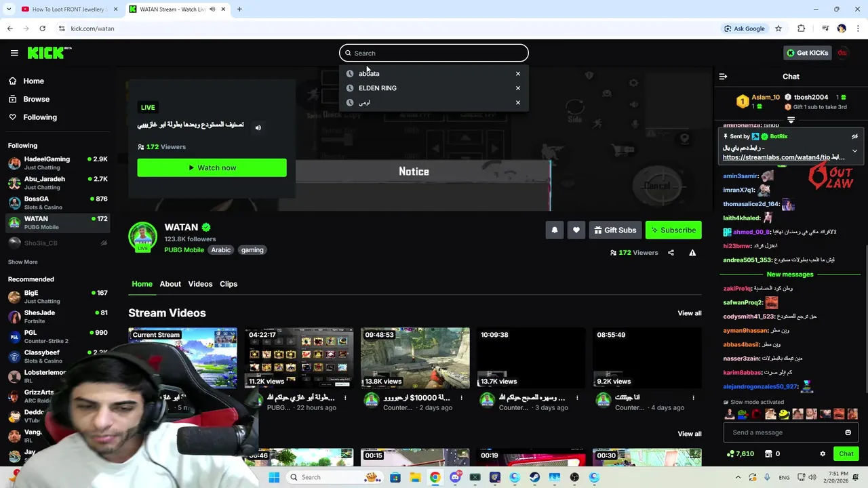The height and width of the screenshot is (488, 868).
Task: Open chat settings gear icon
Action: (823, 454)
